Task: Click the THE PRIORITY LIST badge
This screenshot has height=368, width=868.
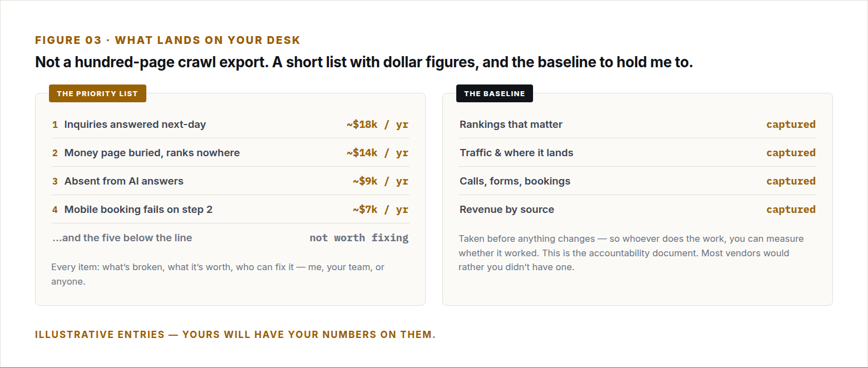Action: pos(97,93)
